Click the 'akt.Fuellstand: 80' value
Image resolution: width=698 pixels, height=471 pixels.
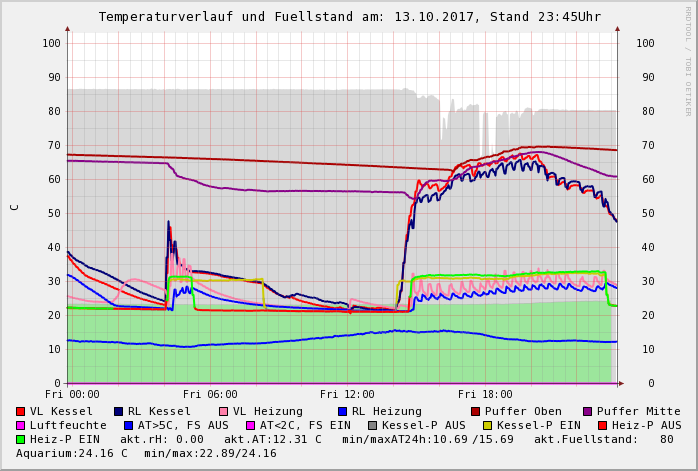(x=604, y=439)
